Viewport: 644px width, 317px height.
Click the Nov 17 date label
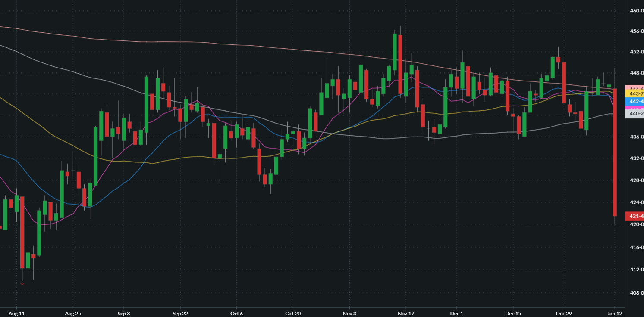[406, 313]
